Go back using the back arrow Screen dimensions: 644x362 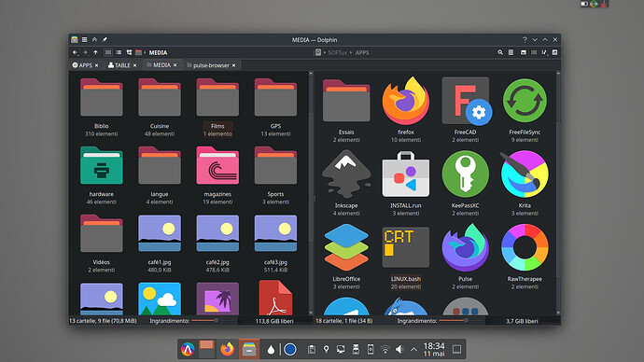(x=75, y=52)
